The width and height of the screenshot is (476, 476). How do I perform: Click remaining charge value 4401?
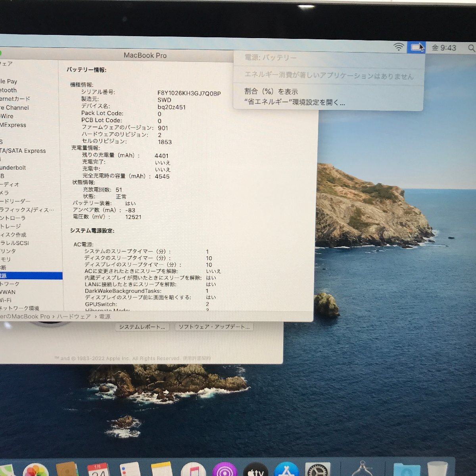click(161, 156)
